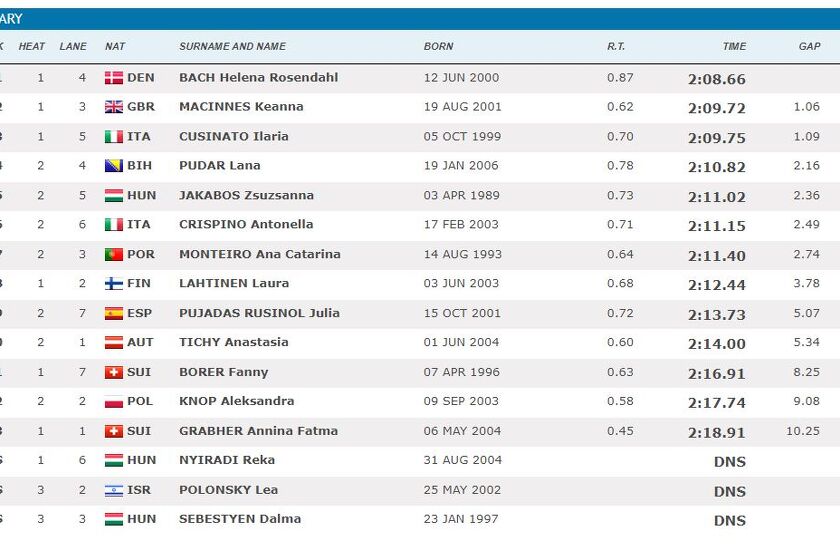Image resolution: width=840 pixels, height=560 pixels.
Task: Select swimmer MACINNES Keanna
Action: pyautogui.click(x=241, y=107)
